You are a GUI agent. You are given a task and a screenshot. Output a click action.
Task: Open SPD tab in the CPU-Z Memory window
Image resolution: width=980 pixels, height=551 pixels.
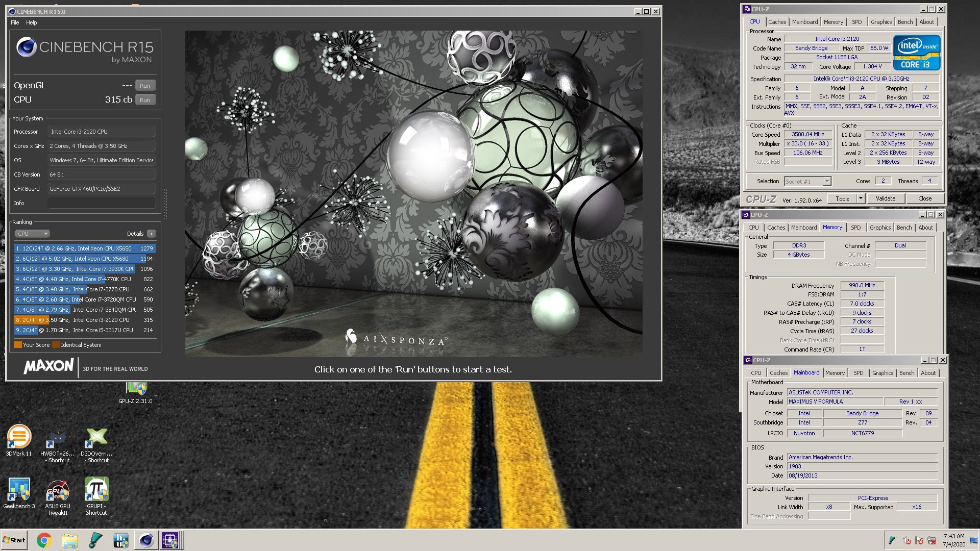[x=856, y=228]
